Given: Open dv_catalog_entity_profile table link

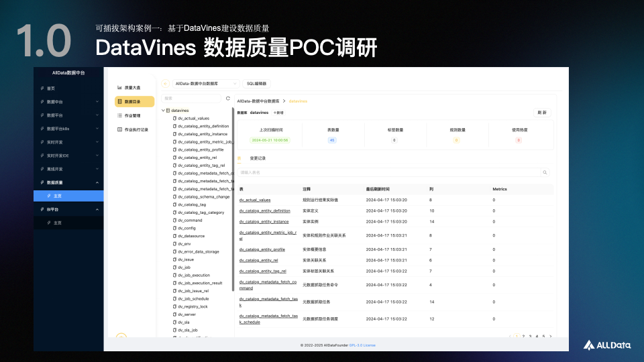Looking at the screenshot, I should click(x=262, y=249).
